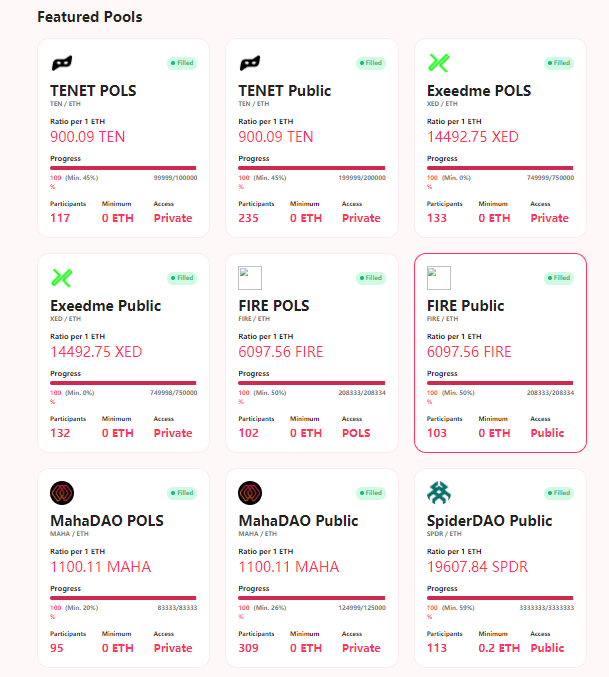Click the progress bar of FIRE POLS
The image size is (609, 677).
click(x=312, y=383)
